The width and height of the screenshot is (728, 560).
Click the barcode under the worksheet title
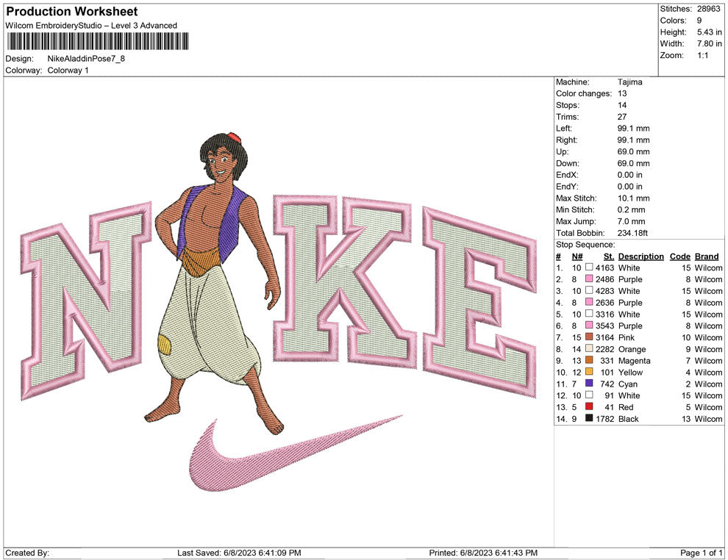[98, 41]
